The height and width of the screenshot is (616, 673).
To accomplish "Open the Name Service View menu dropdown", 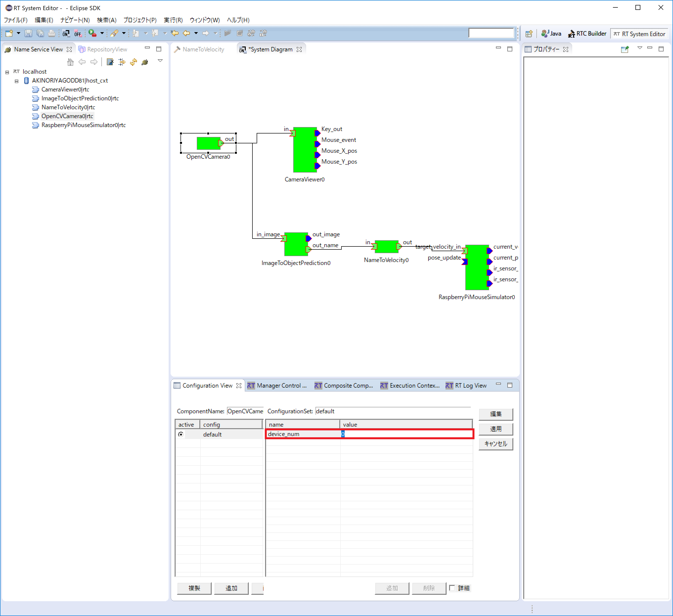I will point(160,61).
